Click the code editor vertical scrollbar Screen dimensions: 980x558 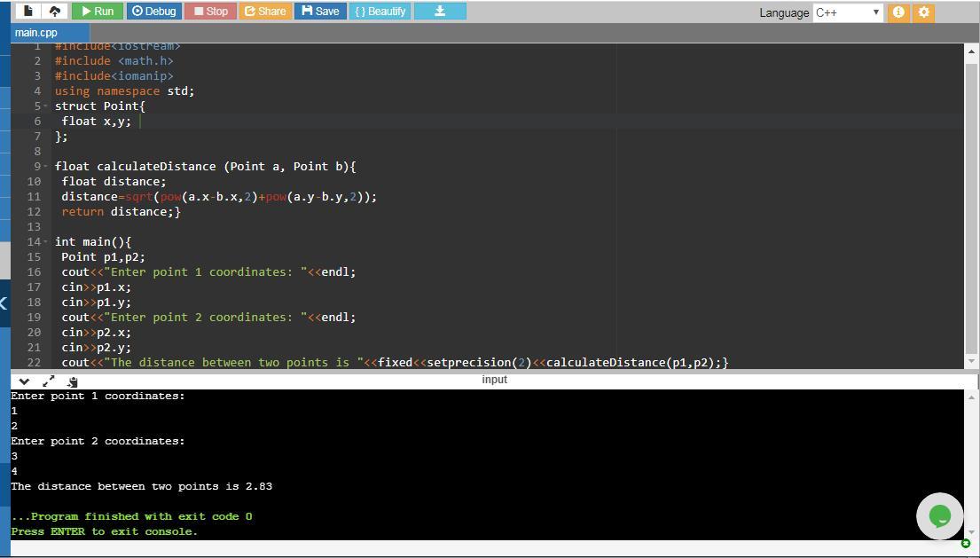(970, 204)
